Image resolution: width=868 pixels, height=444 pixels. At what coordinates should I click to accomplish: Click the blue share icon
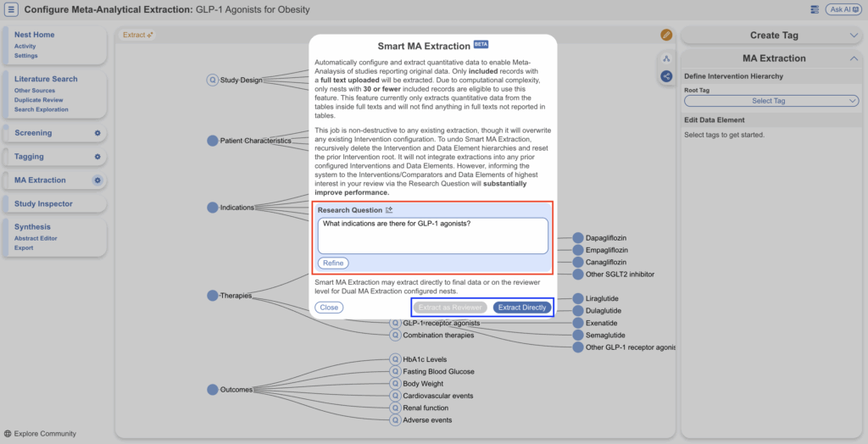tap(666, 76)
